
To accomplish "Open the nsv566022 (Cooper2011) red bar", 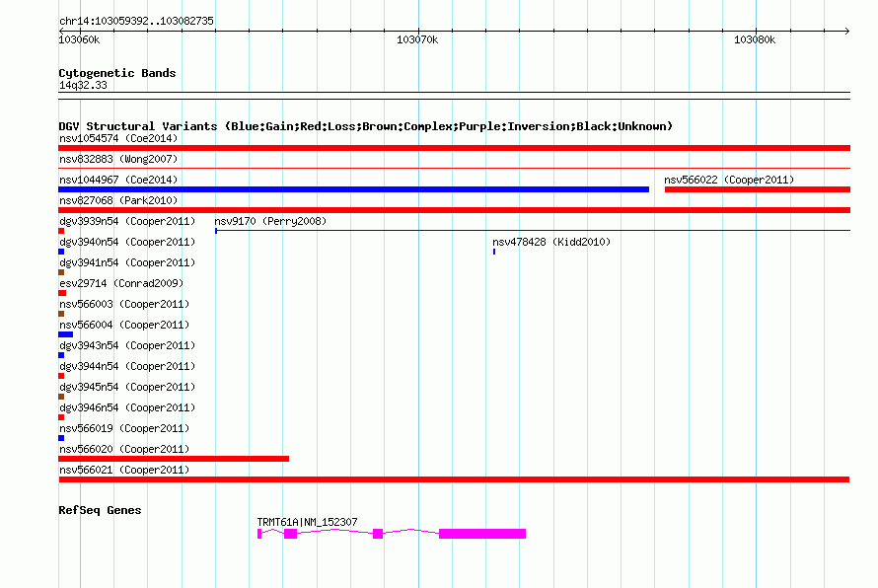I will pyautogui.click(x=758, y=189).
